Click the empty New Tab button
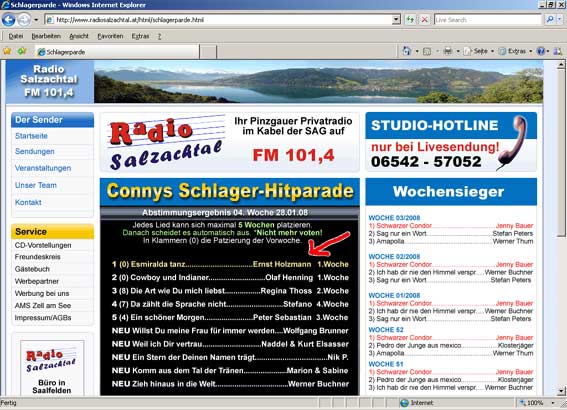Screen dimensions: 567x410 [208, 52]
